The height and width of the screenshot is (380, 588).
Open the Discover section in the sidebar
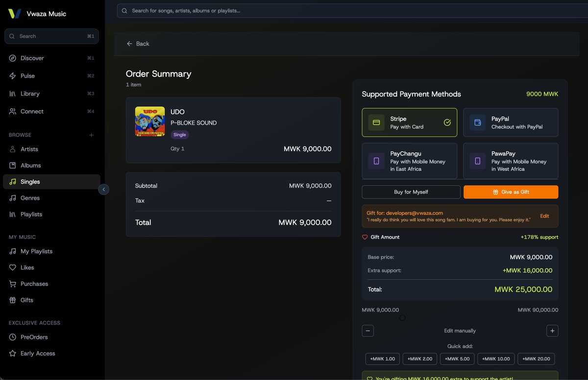32,58
